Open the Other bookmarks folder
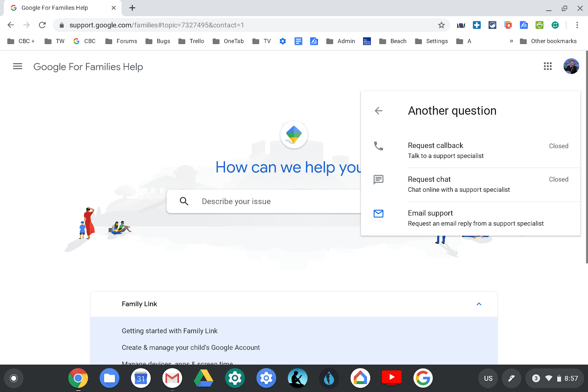Screen dimensions: 588x392 [x=548, y=41]
